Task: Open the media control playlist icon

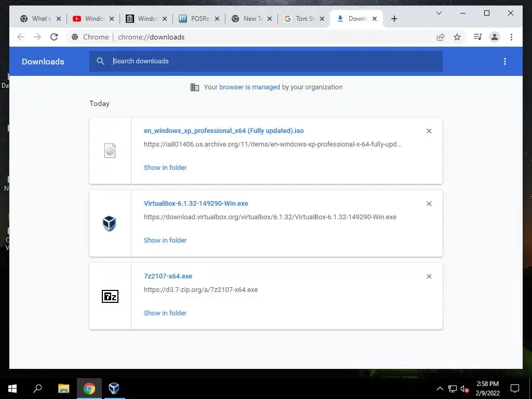Action: (478, 37)
